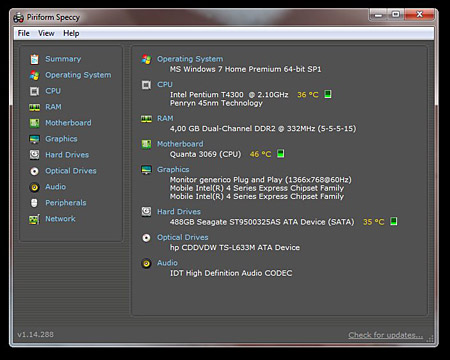View Optical Drives section from sidebar

pos(71,171)
